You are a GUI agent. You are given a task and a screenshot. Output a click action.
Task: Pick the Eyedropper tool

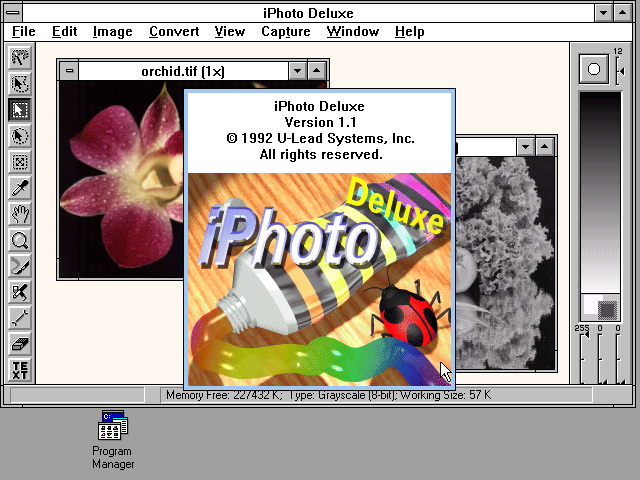click(20, 188)
